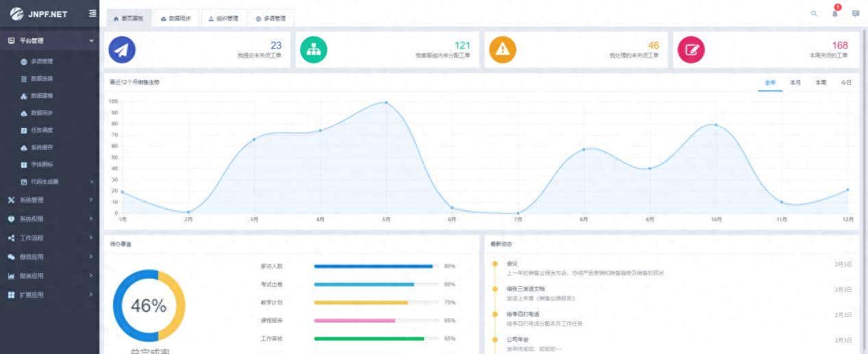Click the May data point on chart
The image size is (868, 354).
386,103
